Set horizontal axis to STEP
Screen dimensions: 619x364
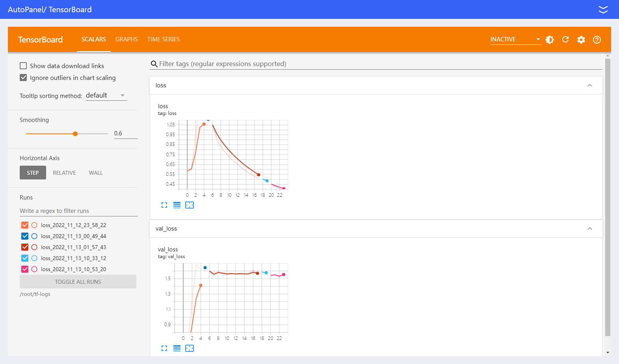click(33, 173)
